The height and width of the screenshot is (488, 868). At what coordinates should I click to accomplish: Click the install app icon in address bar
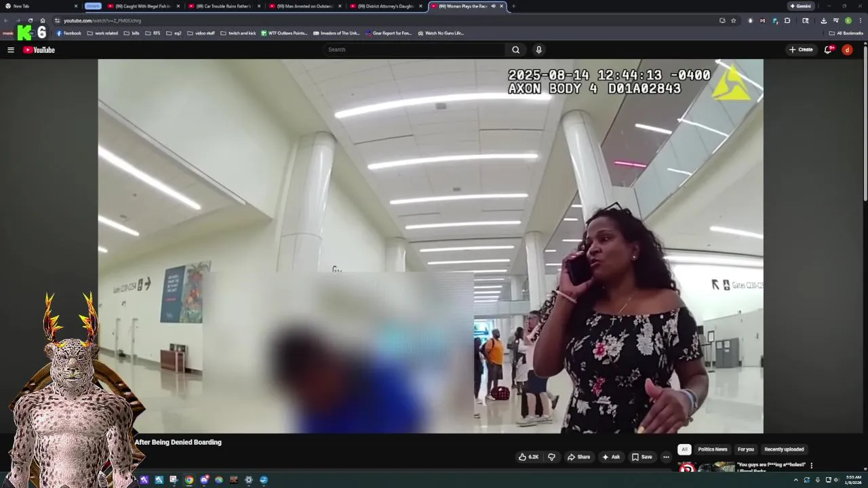722,20
